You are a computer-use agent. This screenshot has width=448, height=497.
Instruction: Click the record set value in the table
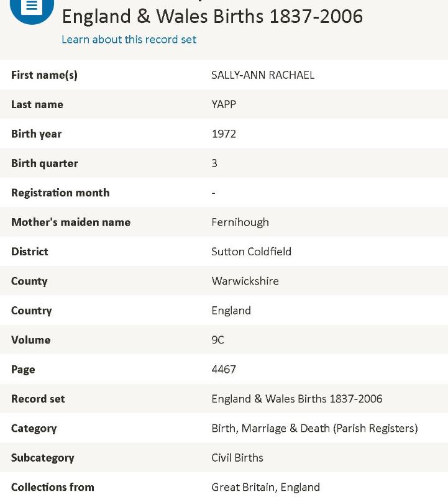coord(296,399)
